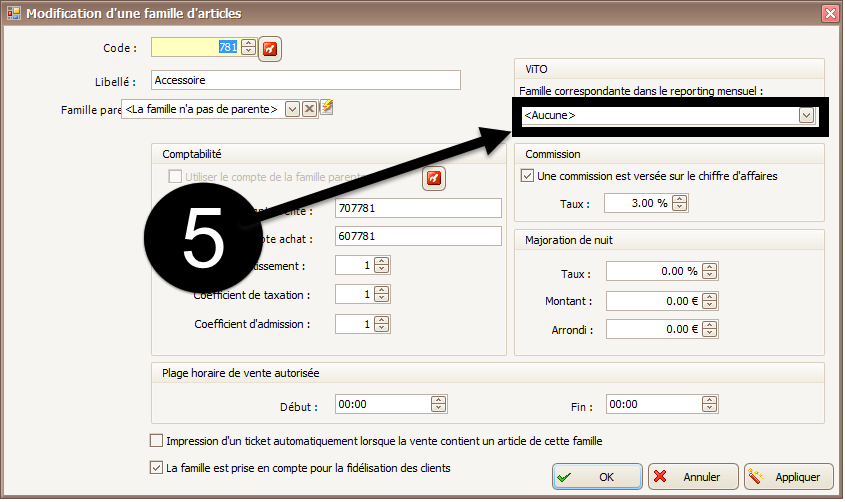
Task: Click the Libellé field containing Accessoire
Action: click(x=306, y=80)
